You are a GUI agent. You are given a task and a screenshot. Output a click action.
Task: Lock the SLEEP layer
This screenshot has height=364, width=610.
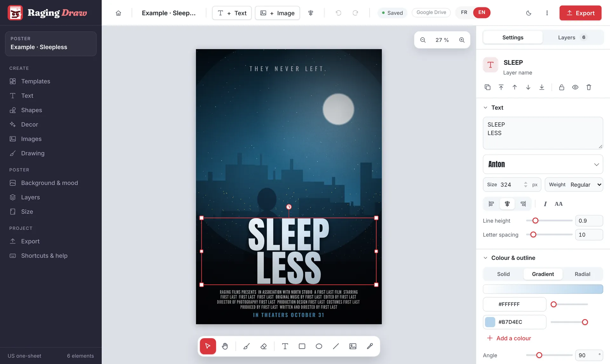click(561, 87)
